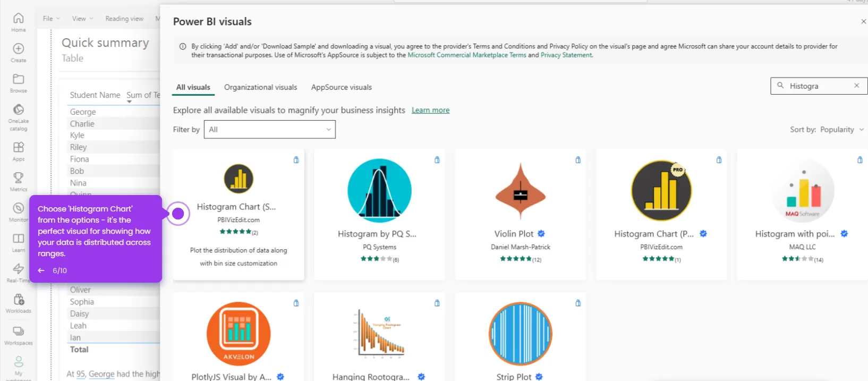Open the Learn more link
This screenshot has height=381, width=868.
coord(430,110)
